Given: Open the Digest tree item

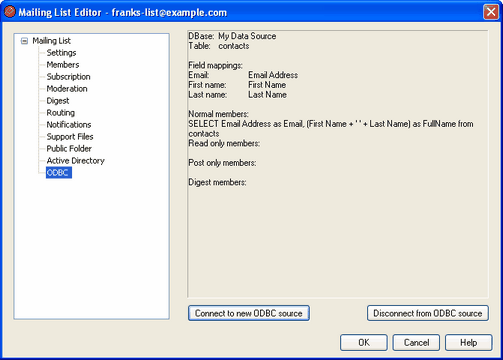Looking at the screenshot, I should pyautogui.click(x=58, y=101).
